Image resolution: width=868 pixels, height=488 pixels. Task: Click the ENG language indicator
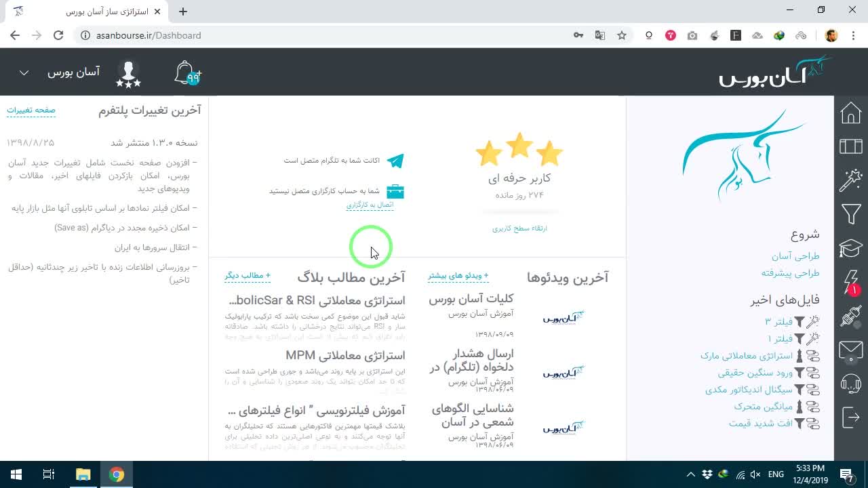click(776, 474)
